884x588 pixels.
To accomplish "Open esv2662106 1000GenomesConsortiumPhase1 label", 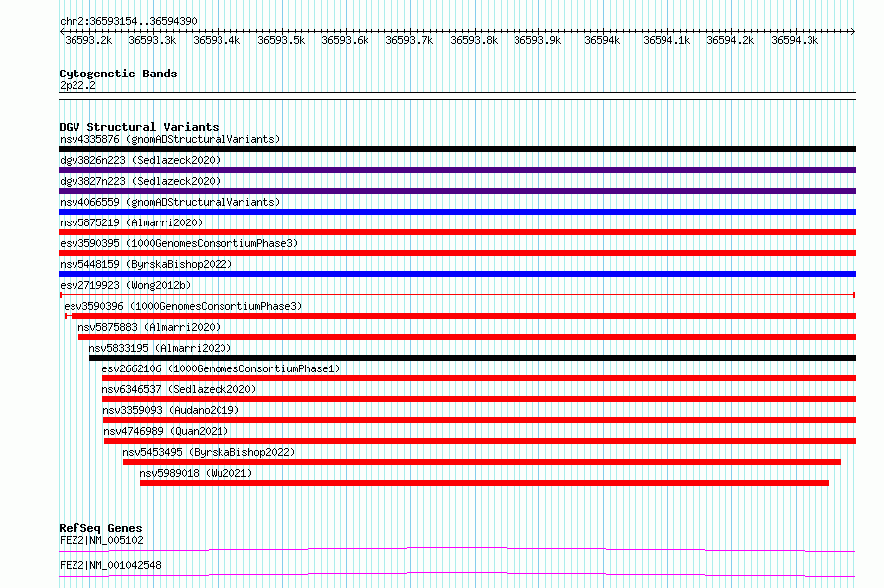I will tap(221, 368).
